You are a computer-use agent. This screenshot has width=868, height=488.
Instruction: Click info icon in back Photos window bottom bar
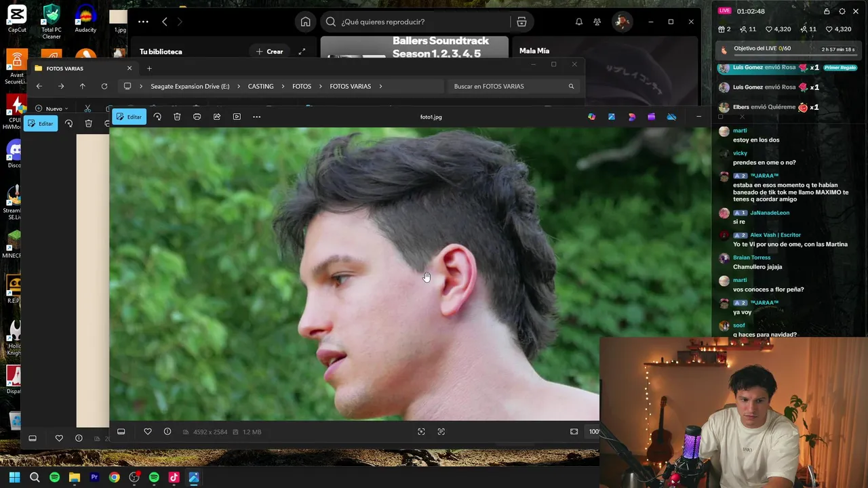click(x=79, y=439)
